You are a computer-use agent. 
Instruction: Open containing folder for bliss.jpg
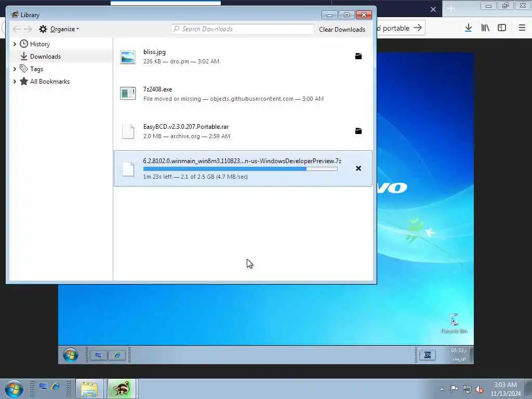[x=358, y=56]
